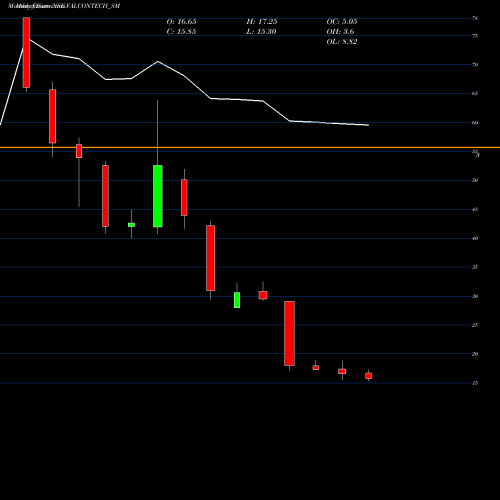Select the open price 'O: 16.65'
The height and width of the screenshot is (500, 500).
click(x=181, y=22)
